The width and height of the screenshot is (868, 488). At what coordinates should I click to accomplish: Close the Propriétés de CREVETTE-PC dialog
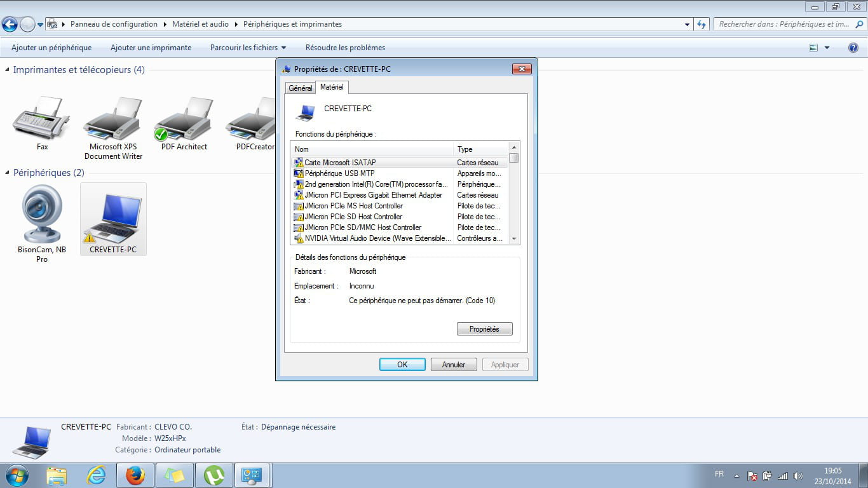pos(521,69)
